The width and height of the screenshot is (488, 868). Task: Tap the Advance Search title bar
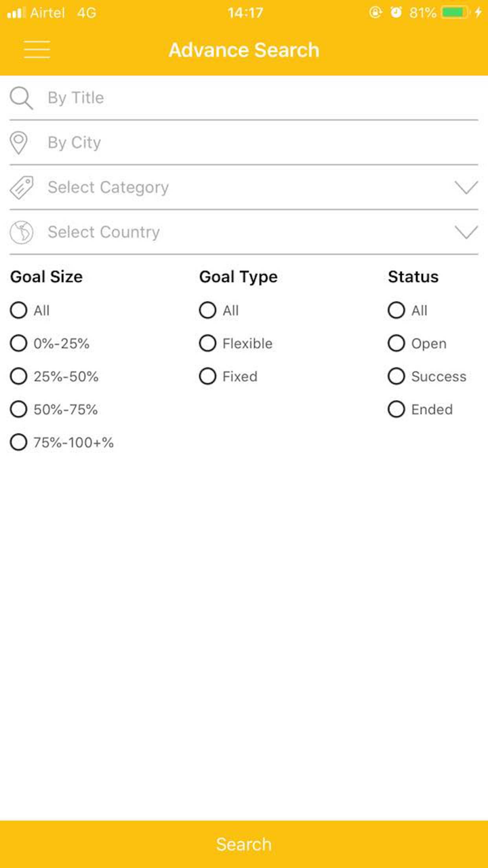pos(244,50)
